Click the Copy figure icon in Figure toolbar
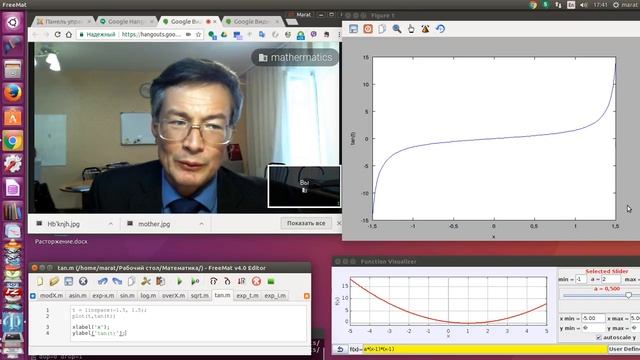This screenshot has width=640, height=360. (382, 29)
